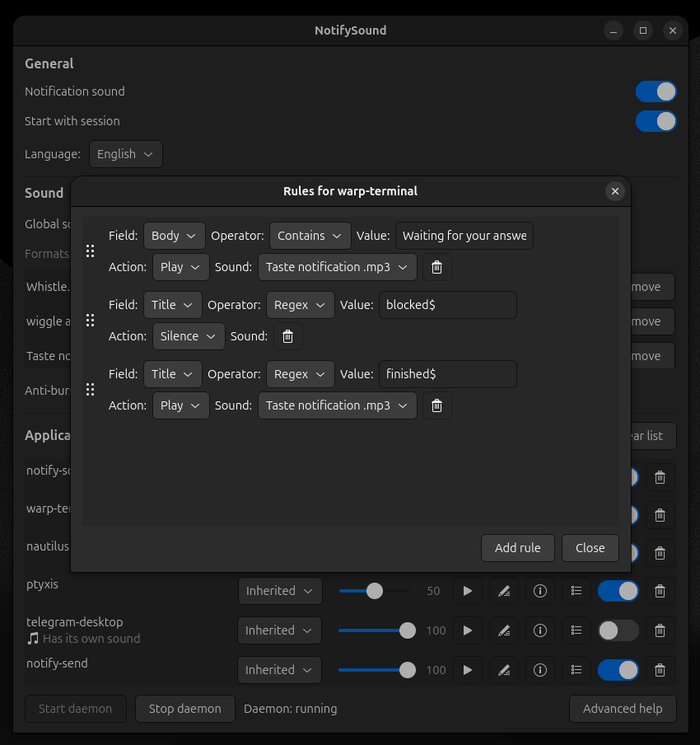Image resolution: width=700 pixels, height=745 pixels.
Task: Delete the notify-send application entry
Action: click(x=660, y=670)
